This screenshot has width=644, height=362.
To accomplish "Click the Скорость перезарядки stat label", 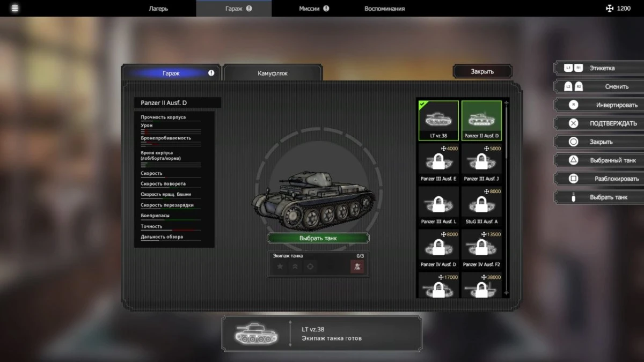I will click(167, 205).
